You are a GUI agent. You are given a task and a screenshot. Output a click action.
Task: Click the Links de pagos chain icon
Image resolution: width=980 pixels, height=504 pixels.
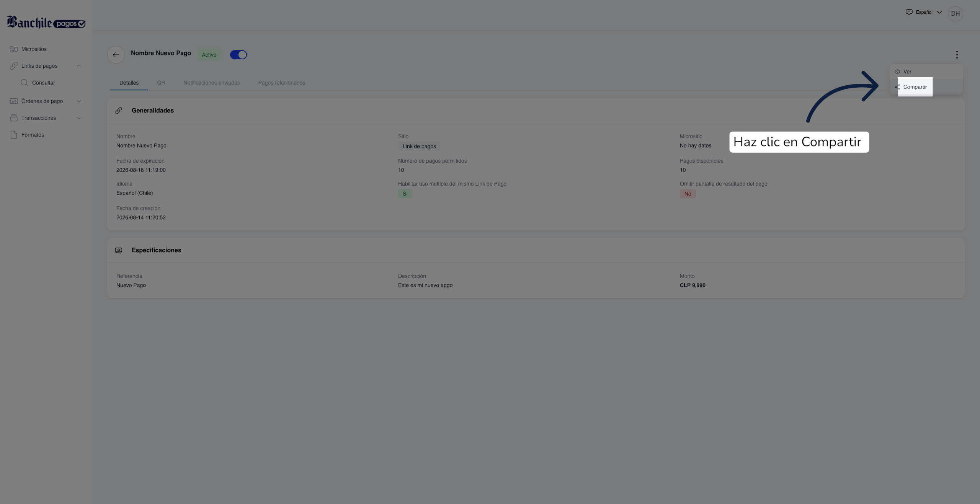click(14, 66)
